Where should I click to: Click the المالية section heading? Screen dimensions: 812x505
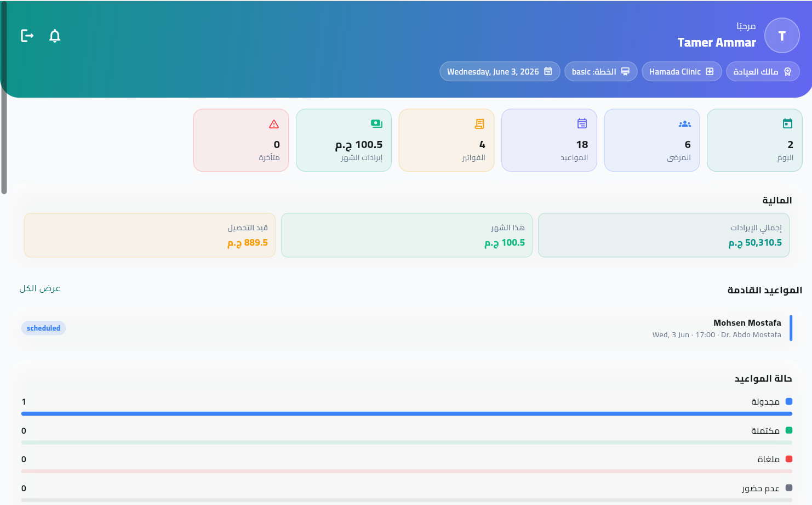point(777,201)
